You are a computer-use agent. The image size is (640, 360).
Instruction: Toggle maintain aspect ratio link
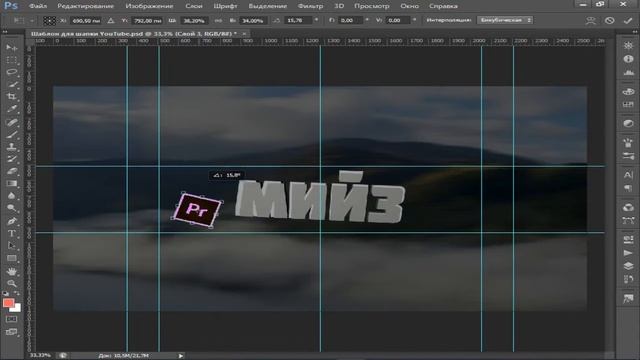[218, 20]
